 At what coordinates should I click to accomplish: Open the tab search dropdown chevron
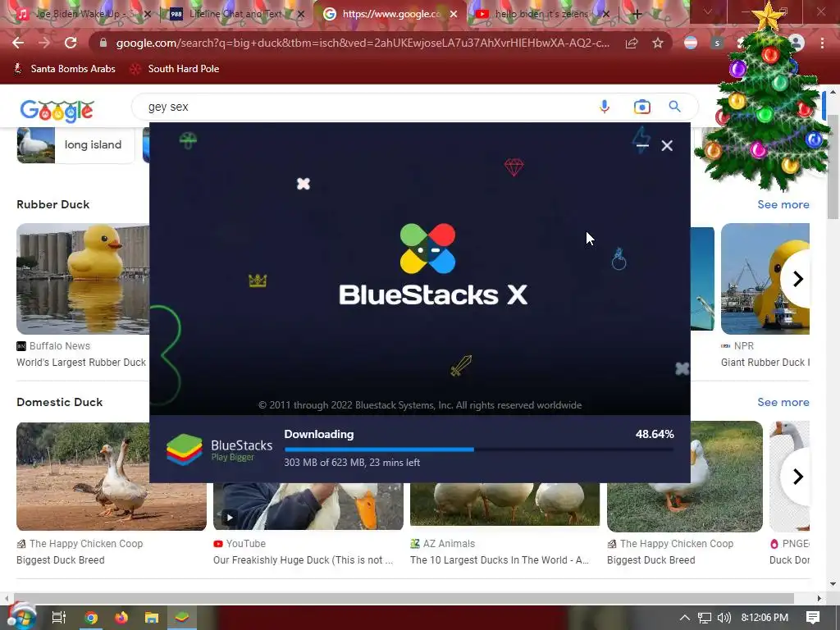pos(707,11)
